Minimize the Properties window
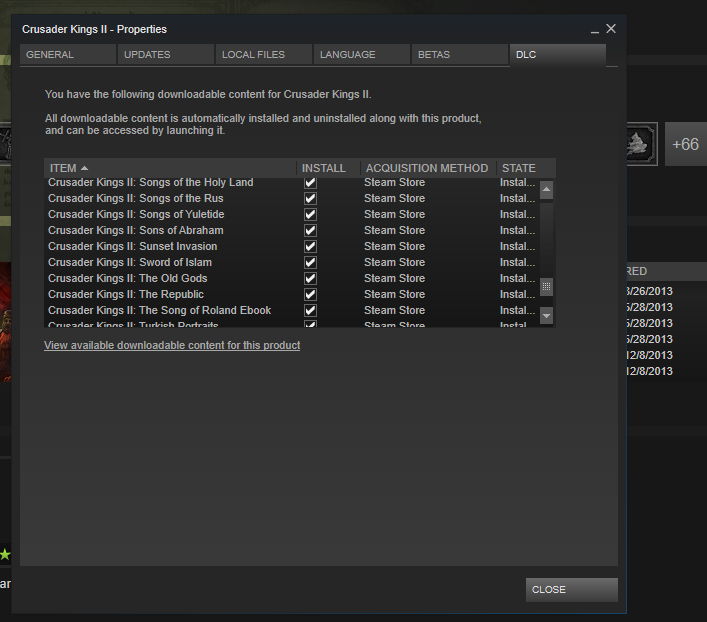This screenshot has height=622, width=707. click(595, 31)
